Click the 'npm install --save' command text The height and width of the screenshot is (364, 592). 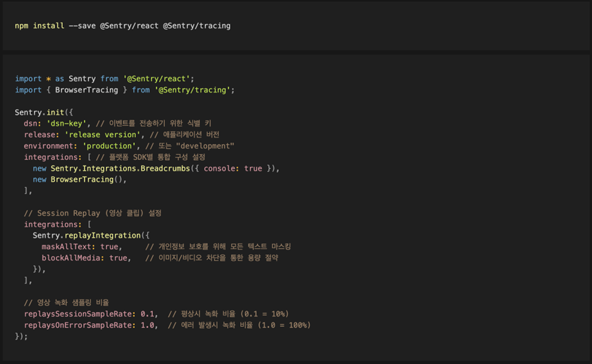tap(55, 26)
